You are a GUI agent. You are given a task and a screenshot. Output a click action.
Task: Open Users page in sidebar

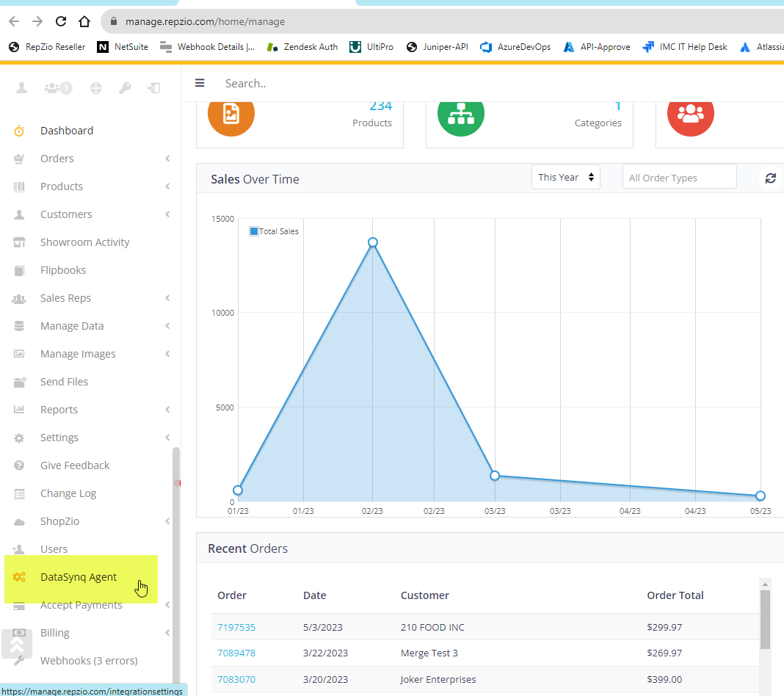[54, 549]
